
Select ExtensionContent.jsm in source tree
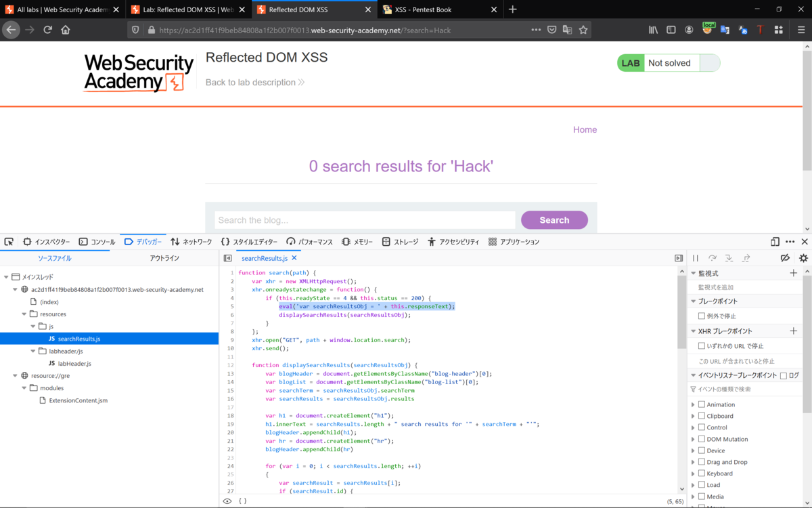tap(78, 400)
